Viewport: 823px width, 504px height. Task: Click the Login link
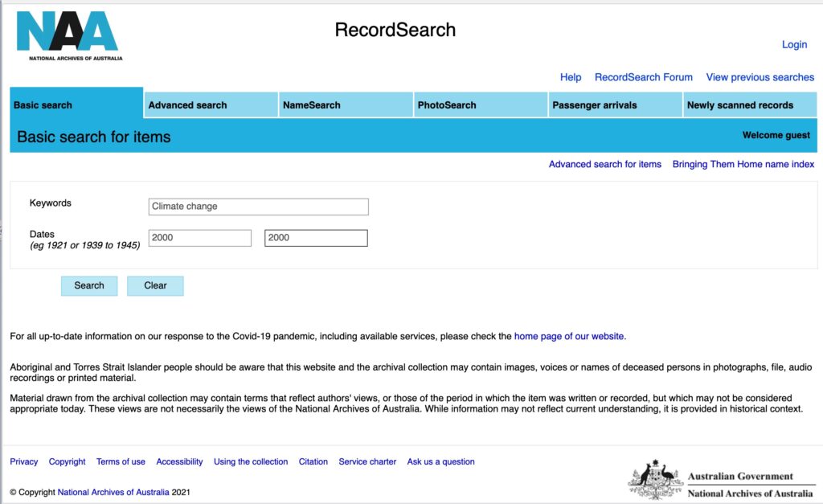pyautogui.click(x=794, y=44)
